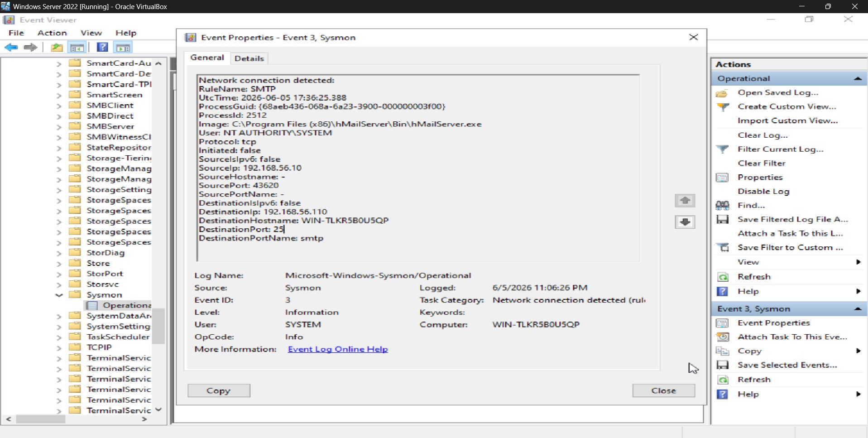Viewport: 868px width, 438px height.
Task: Click the Forward arrow toolbar icon
Action: coord(30,48)
